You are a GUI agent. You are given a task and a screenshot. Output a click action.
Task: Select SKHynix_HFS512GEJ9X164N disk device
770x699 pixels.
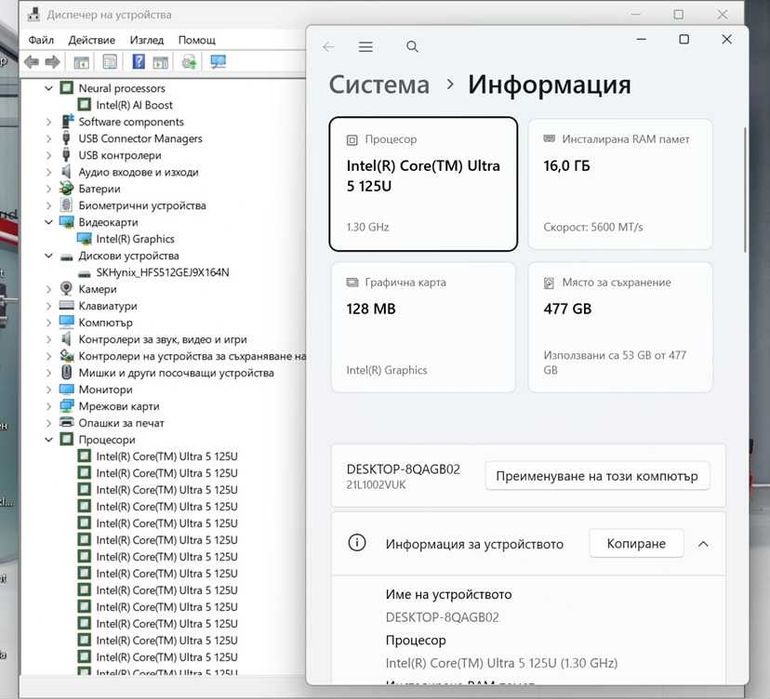pyautogui.click(x=163, y=273)
